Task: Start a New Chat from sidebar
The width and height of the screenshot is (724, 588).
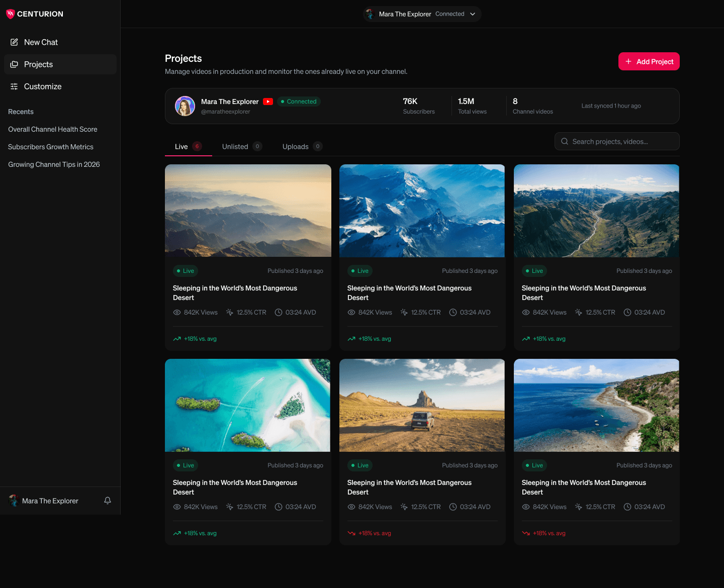Action: click(x=60, y=42)
